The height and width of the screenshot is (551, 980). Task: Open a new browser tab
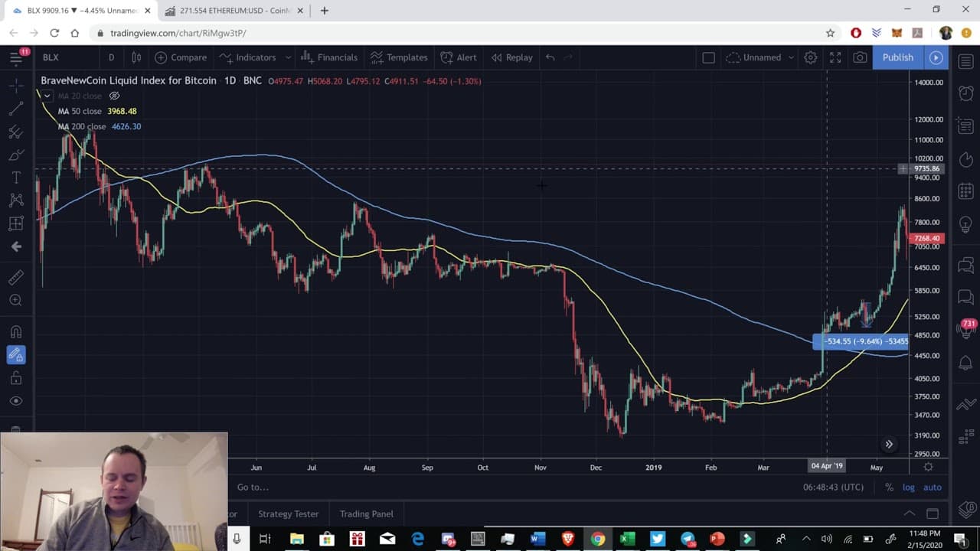pyautogui.click(x=325, y=11)
